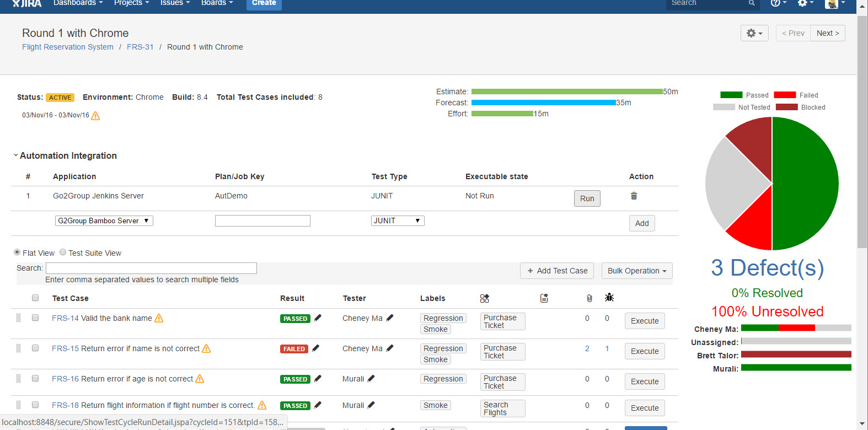Click the green Passed pie slice
This screenshot has height=430, width=868.
pyautogui.click(x=805, y=184)
